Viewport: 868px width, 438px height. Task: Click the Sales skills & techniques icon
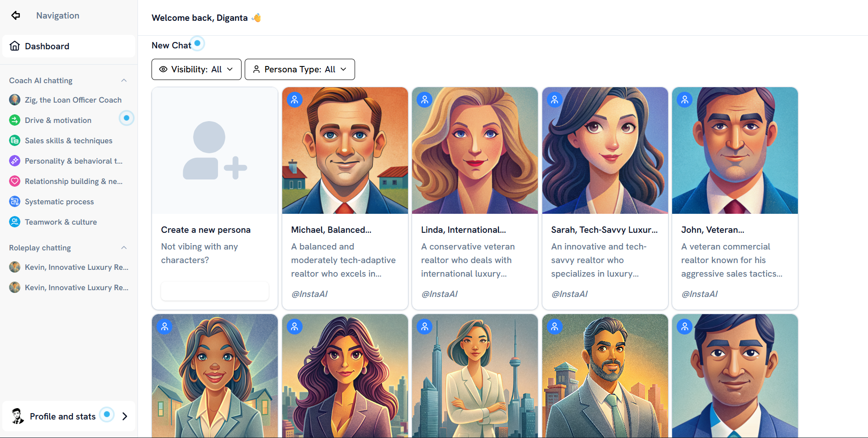click(15, 141)
